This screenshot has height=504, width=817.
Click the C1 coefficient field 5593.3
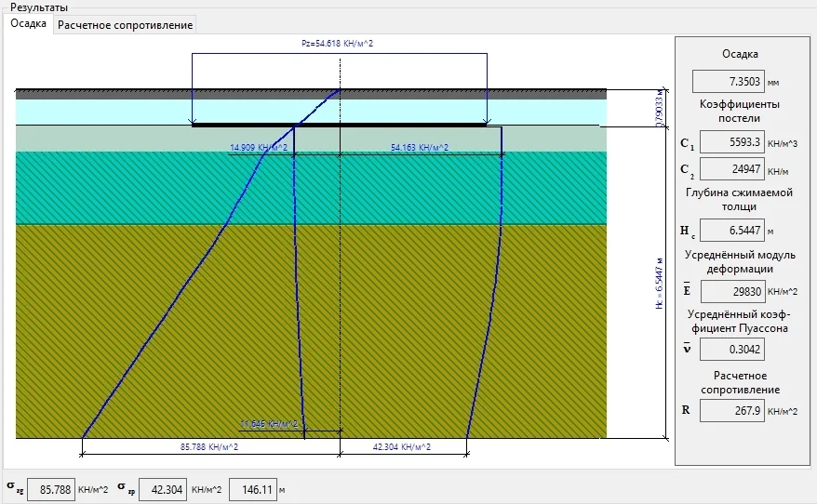point(731,142)
